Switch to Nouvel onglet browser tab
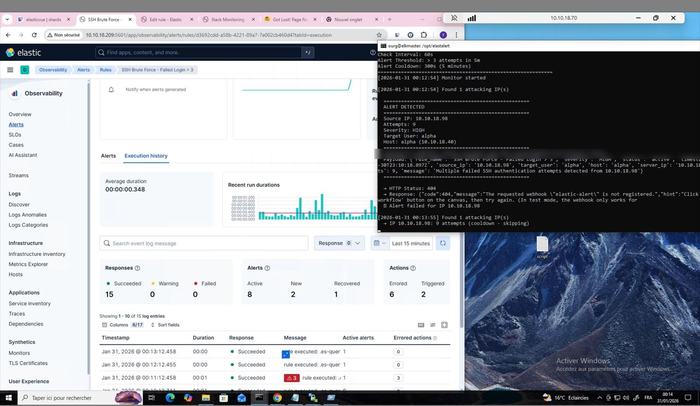Viewport: 700px width, 406px height. (352, 20)
